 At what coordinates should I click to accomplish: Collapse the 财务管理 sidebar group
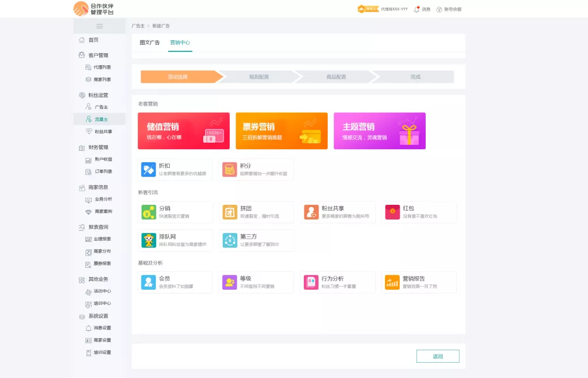click(98, 147)
